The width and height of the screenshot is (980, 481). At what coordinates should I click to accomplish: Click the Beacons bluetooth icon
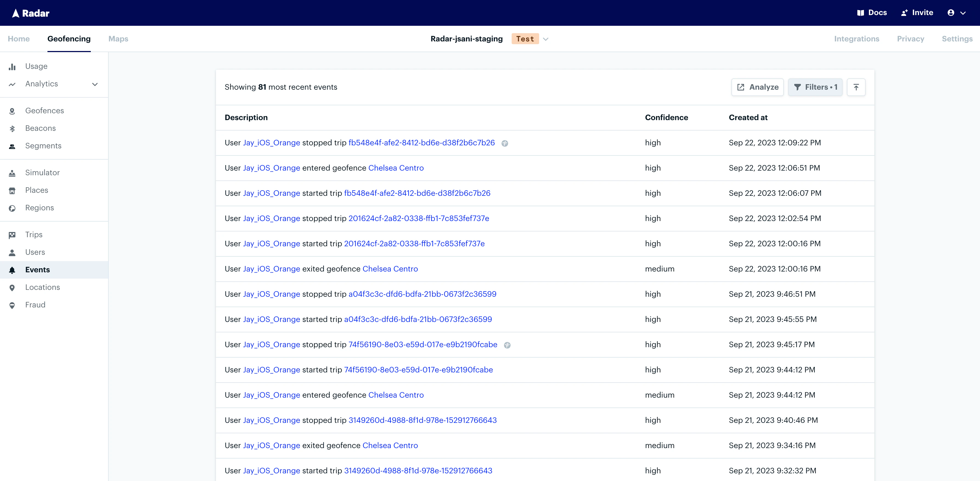[12, 129]
